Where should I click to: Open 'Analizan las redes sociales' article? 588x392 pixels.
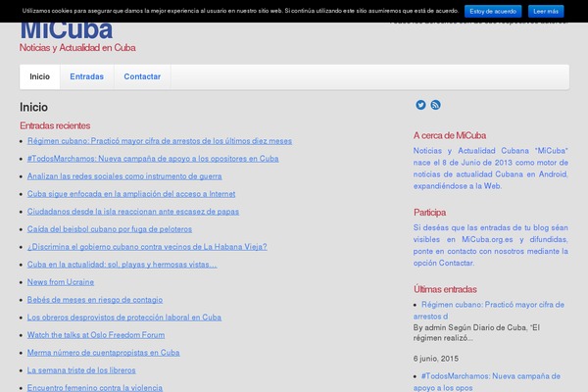[124, 176]
